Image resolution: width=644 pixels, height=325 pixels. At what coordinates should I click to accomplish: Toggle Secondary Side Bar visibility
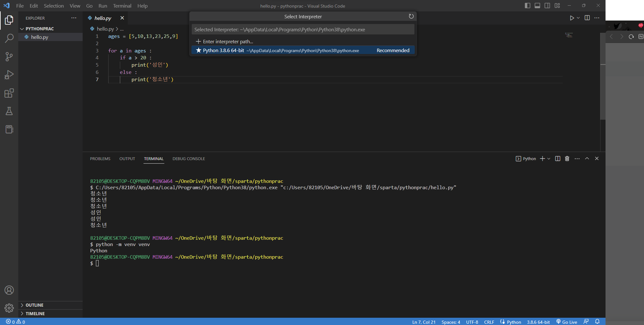pyautogui.click(x=547, y=6)
